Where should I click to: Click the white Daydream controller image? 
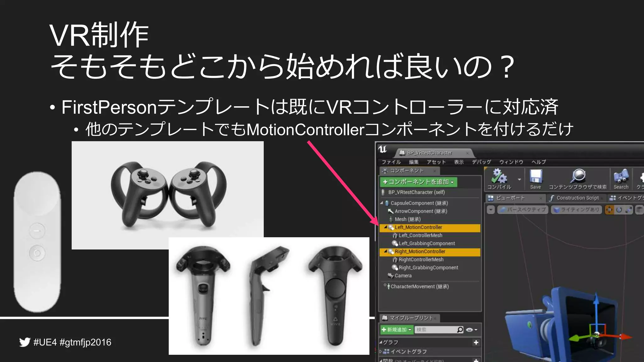tap(37, 241)
